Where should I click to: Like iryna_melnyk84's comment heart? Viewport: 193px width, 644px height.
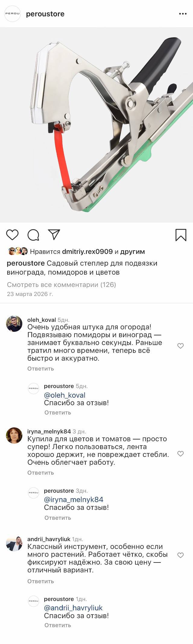tap(180, 454)
